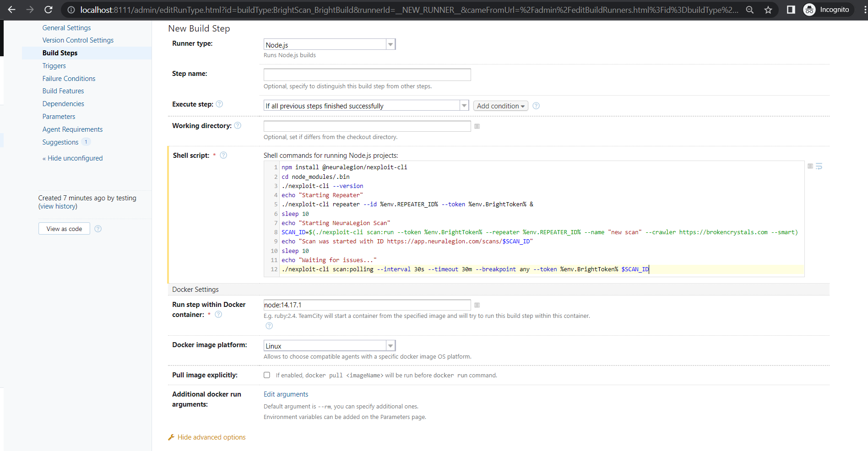Click script line 9 with app.neuralegion.com URL
The width and height of the screenshot is (868, 451).
click(407, 242)
